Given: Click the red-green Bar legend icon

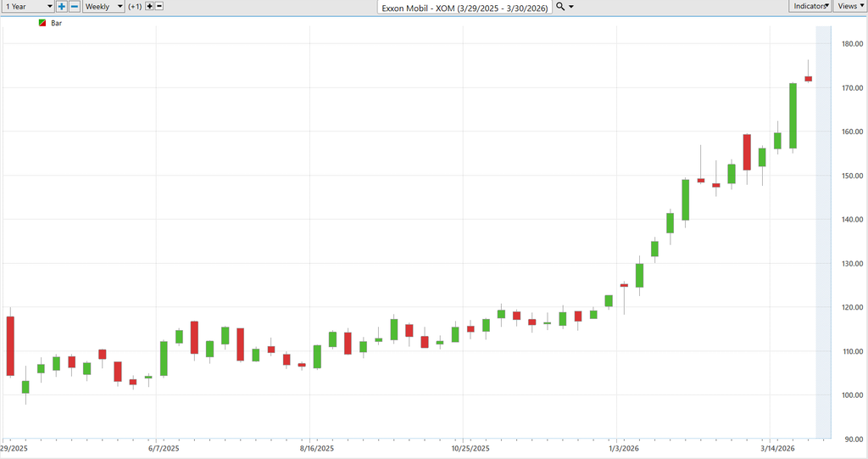Looking at the screenshot, I should (42, 23).
